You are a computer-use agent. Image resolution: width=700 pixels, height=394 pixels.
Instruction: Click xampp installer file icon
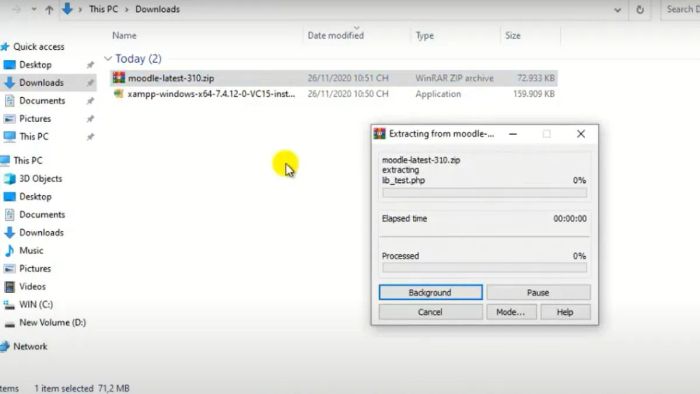tap(118, 94)
